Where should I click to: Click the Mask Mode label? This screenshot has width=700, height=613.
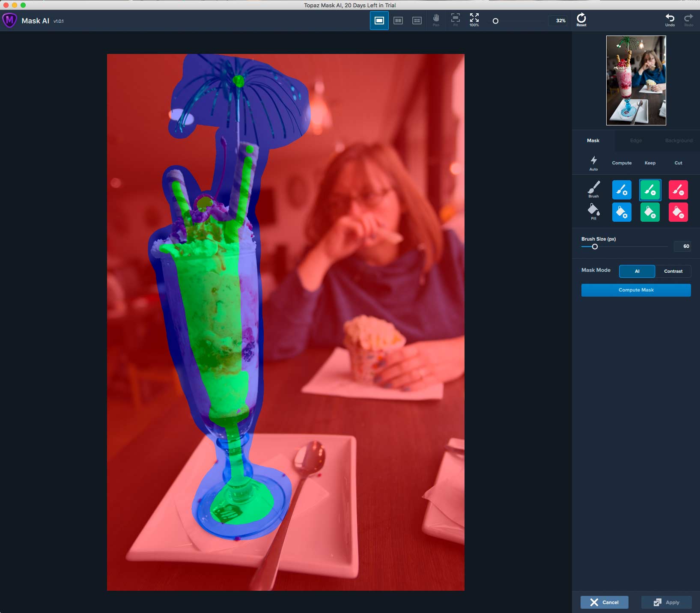tap(596, 270)
